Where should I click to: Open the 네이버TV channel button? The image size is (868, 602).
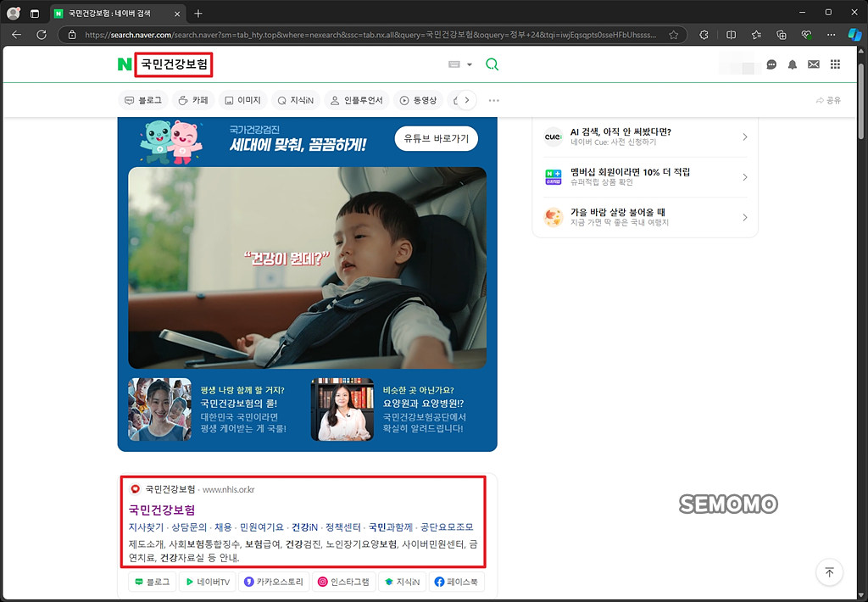coord(208,582)
